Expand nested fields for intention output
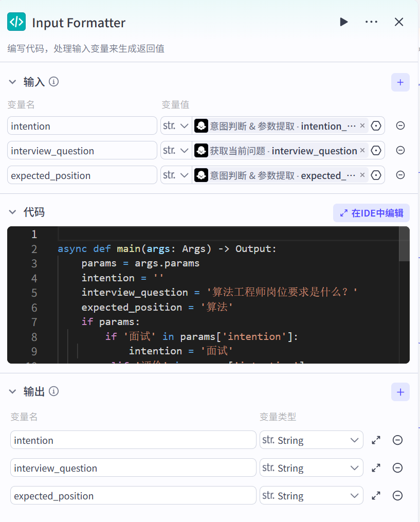Viewport: 420px width, 522px height. 376,440
